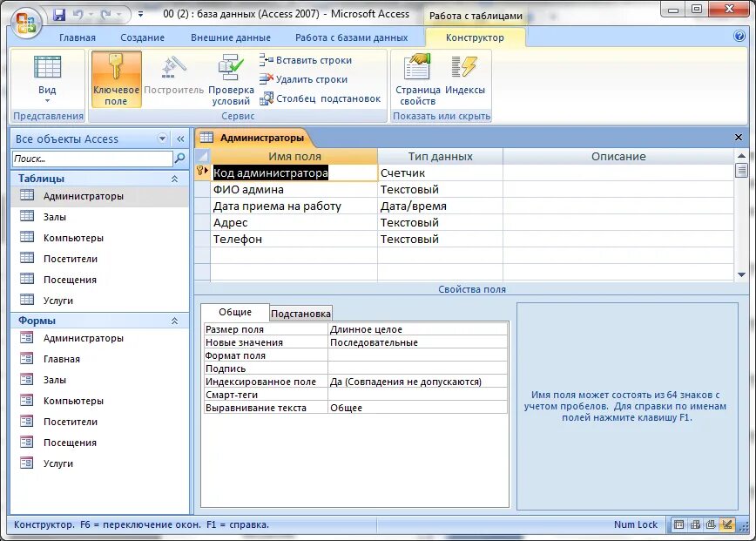Close the Администраторы table with X
This screenshot has height=541, width=756.
(x=739, y=138)
